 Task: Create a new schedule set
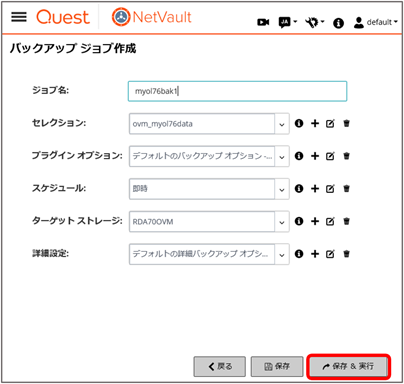(315, 188)
